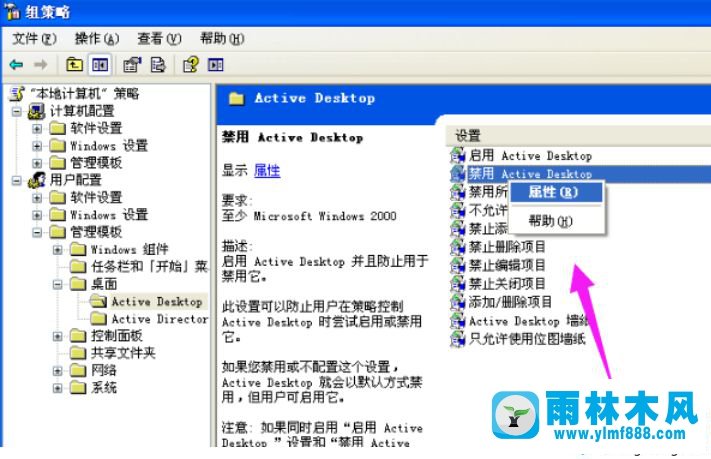This screenshot has height=459, width=711.
Task: Click the 计算机配置 computer icon
Action: point(37,111)
